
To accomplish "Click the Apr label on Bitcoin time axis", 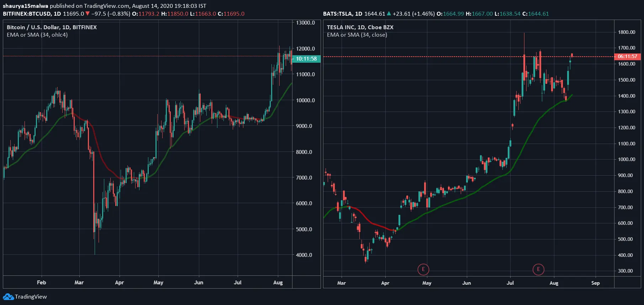I will point(119,282).
